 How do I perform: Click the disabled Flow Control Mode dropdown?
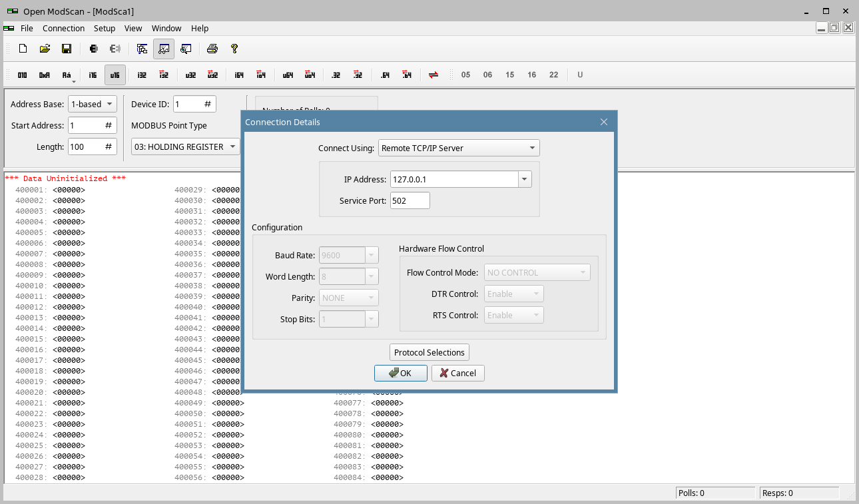point(537,273)
